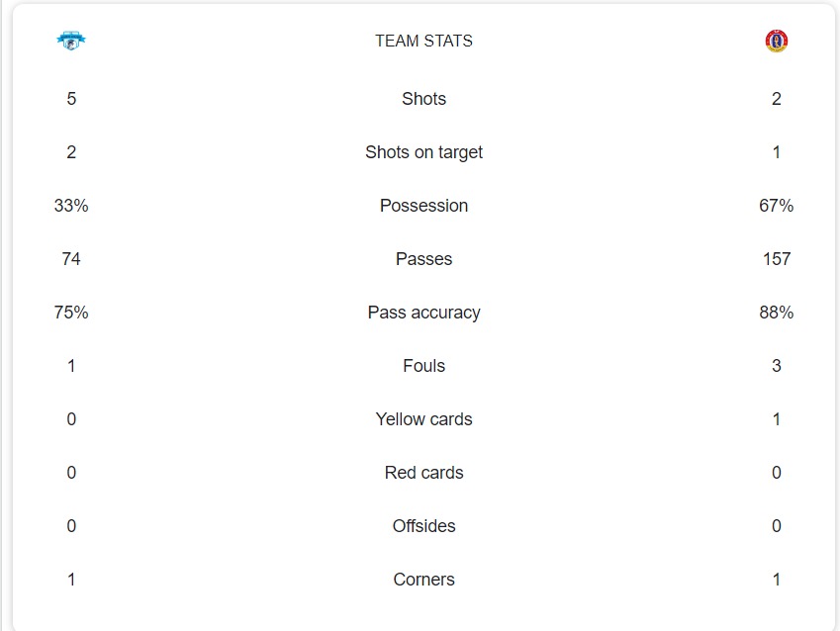
Task: Click the away team's 3 fouls value
Action: (777, 366)
